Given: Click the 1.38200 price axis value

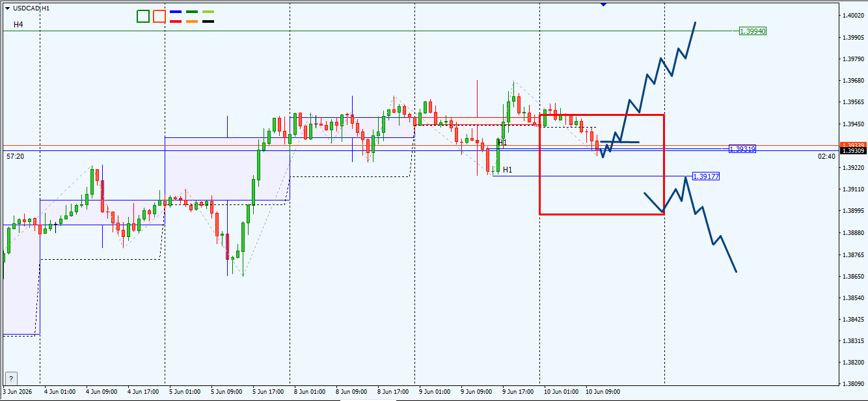Looking at the screenshot, I should 852,363.
